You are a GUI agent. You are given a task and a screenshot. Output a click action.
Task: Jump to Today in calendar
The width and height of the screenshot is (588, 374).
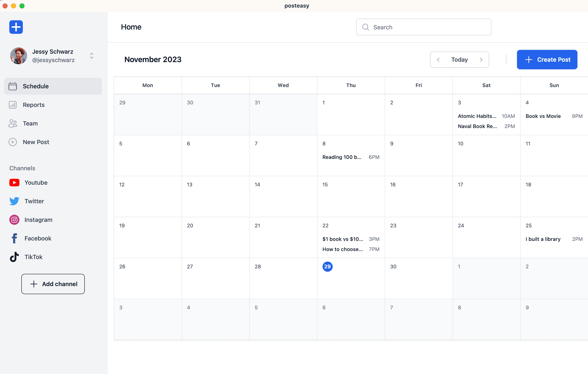(x=459, y=60)
